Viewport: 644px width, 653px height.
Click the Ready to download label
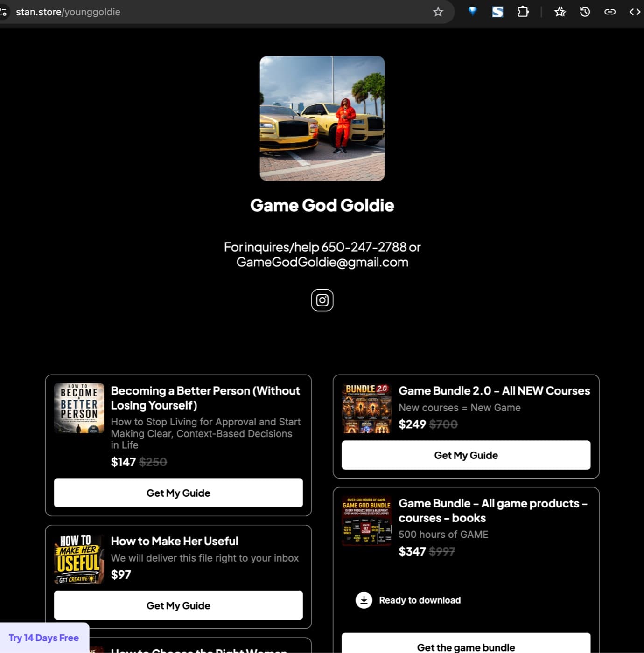click(420, 600)
